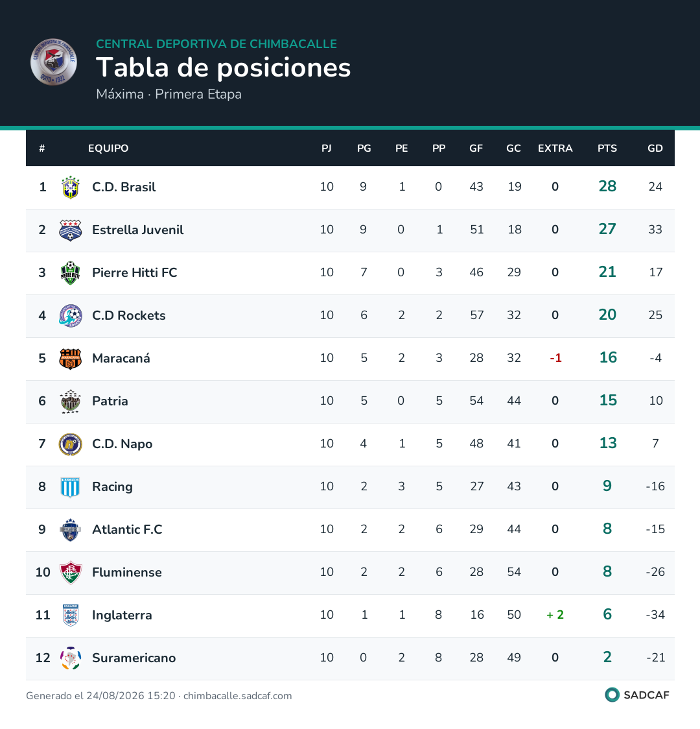Click the Suramericano team name
Image resolution: width=700 pixels, height=729 pixels.
[134, 658]
